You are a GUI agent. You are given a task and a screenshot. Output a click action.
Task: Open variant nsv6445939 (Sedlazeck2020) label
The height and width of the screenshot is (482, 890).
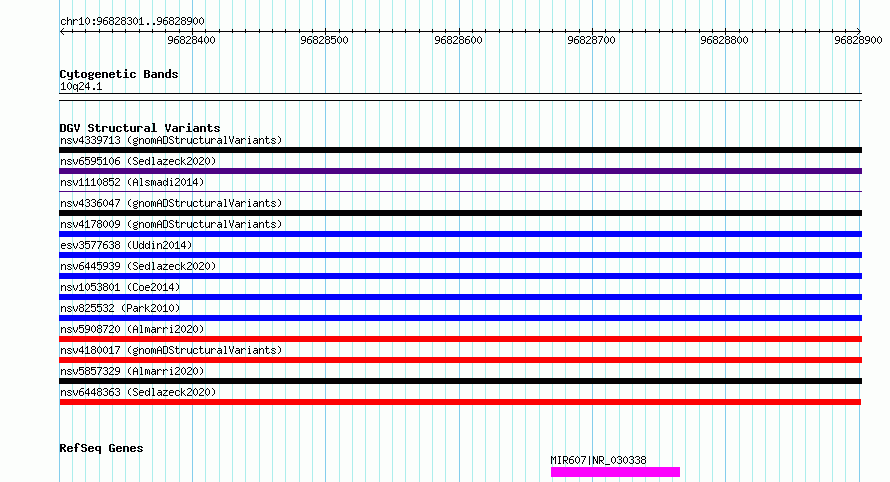(138, 266)
